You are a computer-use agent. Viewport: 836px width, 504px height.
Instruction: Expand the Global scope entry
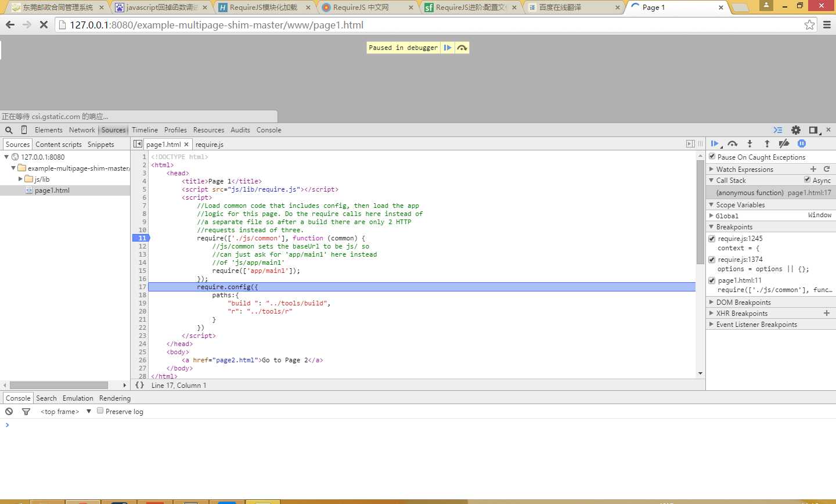click(x=712, y=216)
